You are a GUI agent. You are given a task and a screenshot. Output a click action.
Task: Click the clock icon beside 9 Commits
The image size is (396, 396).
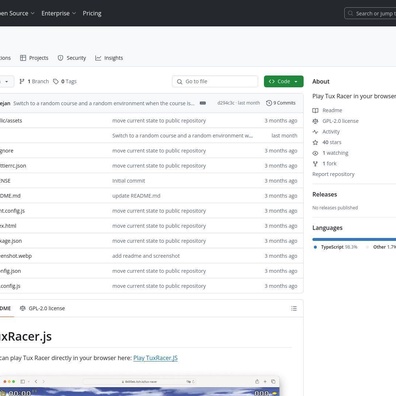click(269, 103)
